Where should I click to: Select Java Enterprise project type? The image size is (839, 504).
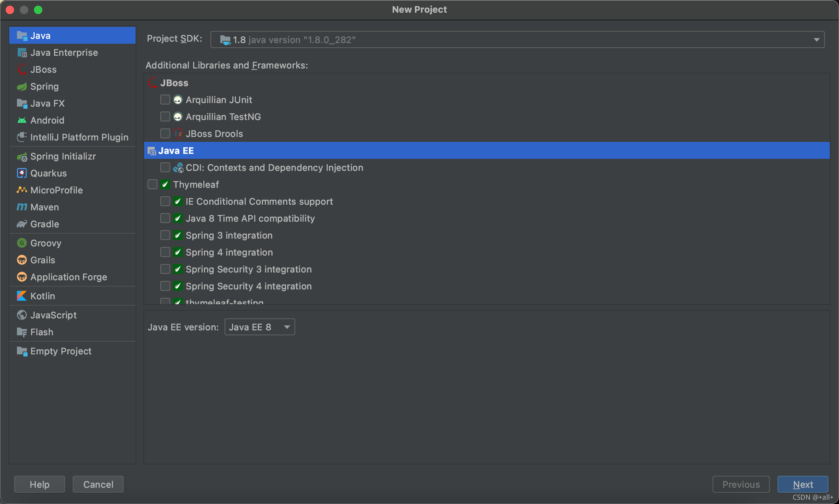(64, 53)
